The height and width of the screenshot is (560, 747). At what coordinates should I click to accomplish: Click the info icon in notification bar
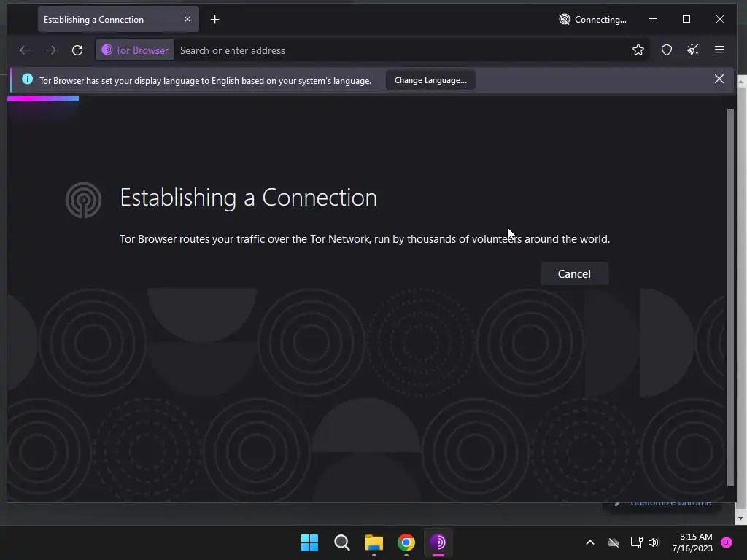[x=27, y=79]
